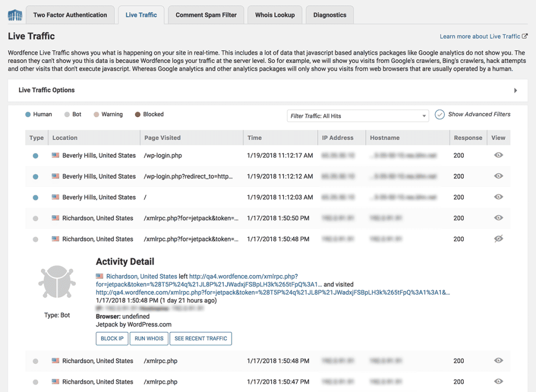Toggle the Show Advanced Filters checkmark
The width and height of the screenshot is (536, 392).
440,115
